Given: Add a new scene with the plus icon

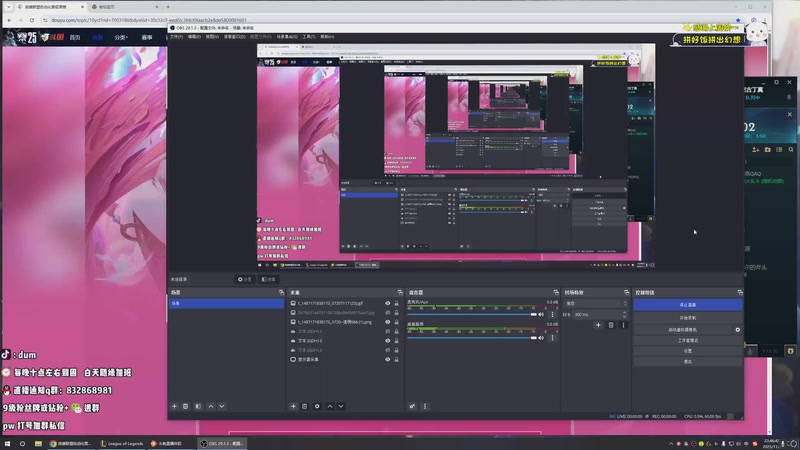Looking at the screenshot, I should tap(174, 406).
